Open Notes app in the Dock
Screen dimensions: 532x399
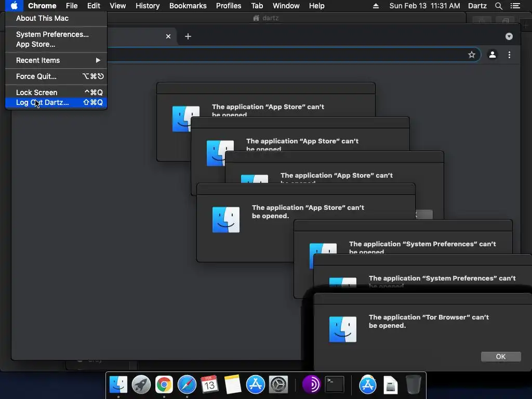pos(233,384)
